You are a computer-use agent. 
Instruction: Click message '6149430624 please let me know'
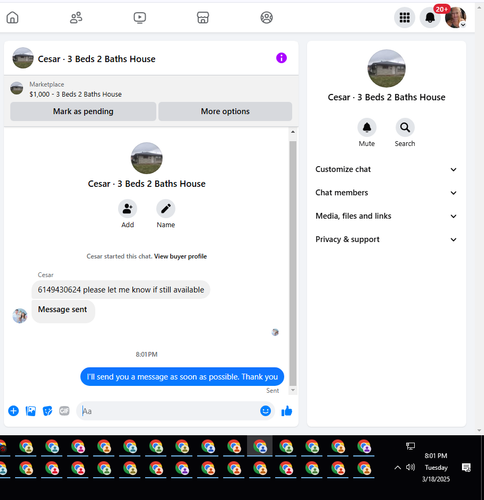click(121, 290)
